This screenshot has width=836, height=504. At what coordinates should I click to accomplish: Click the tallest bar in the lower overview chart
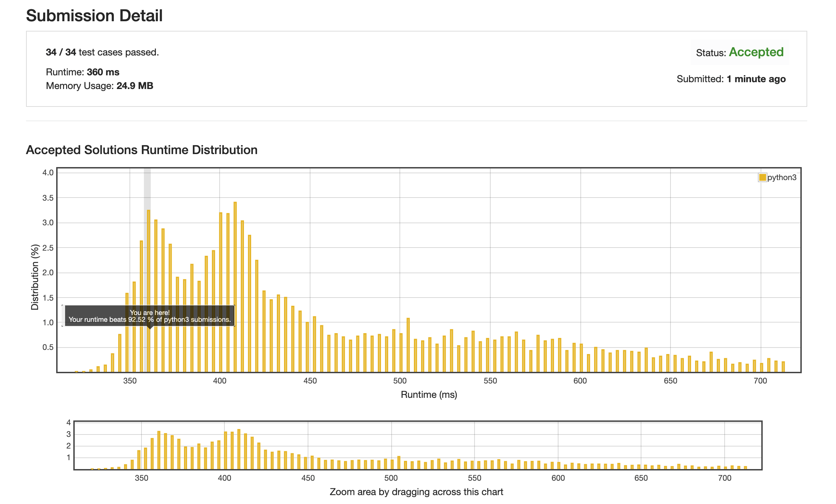pyautogui.click(x=239, y=449)
